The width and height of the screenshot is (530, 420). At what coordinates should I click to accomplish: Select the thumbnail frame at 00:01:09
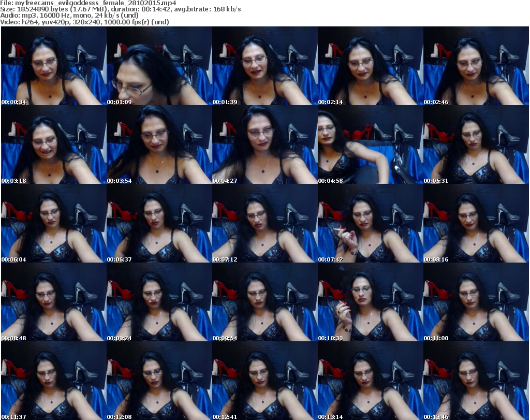click(159, 66)
